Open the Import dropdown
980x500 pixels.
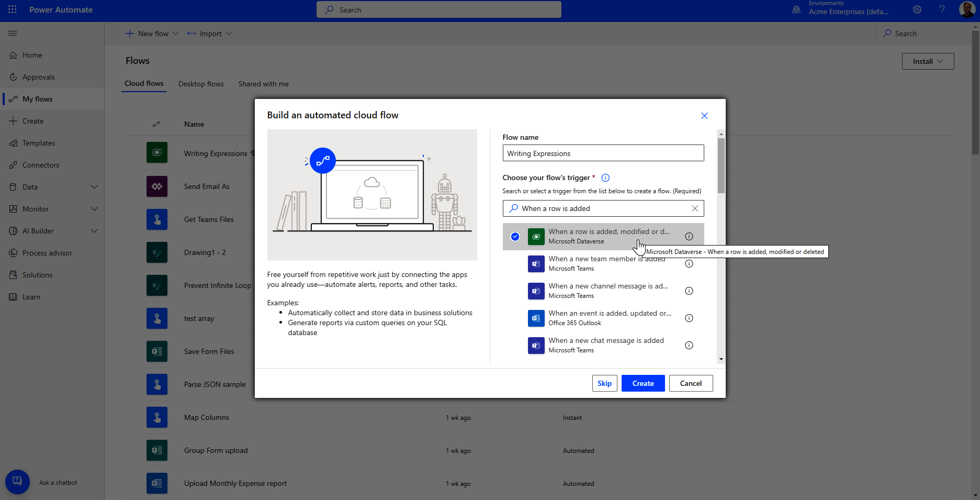(x=210, y=34)
